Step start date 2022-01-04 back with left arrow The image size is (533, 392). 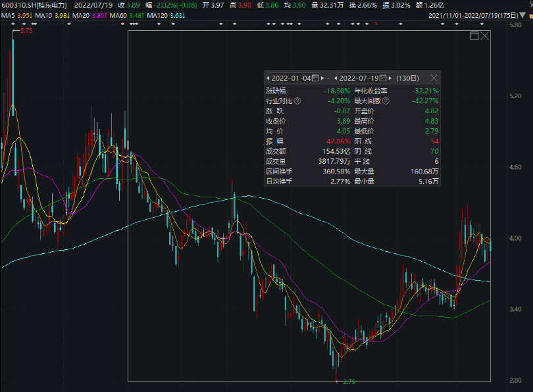pos(268,78)
